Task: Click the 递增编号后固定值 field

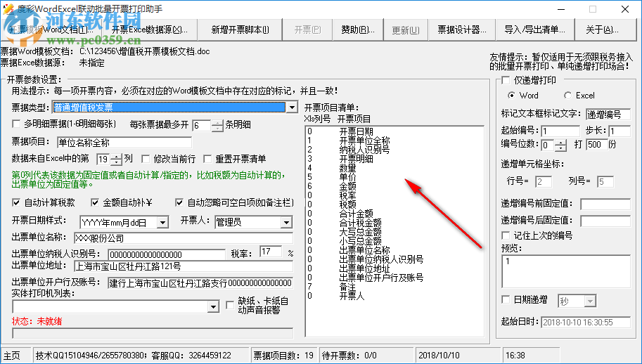Action: point(605,221)
